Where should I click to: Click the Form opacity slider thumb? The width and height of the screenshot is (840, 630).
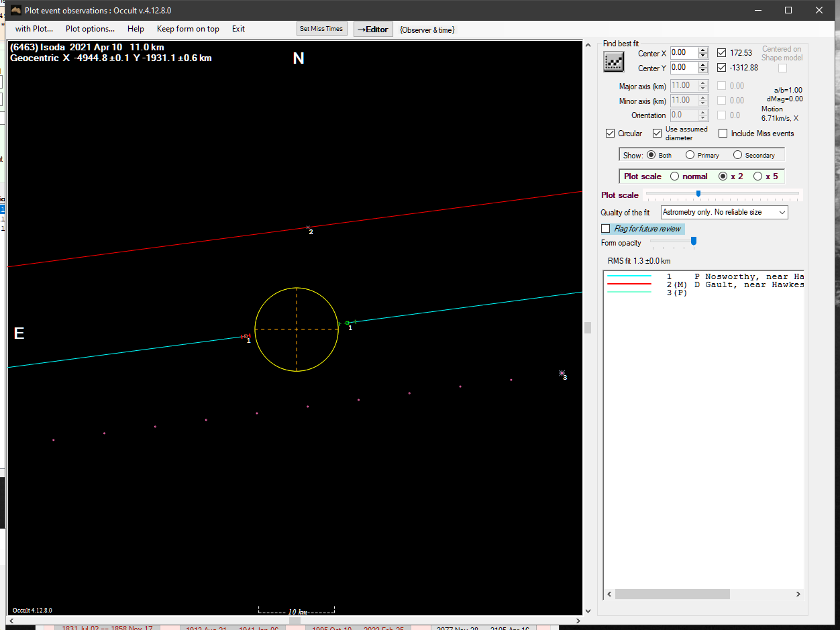coord(694,241)
